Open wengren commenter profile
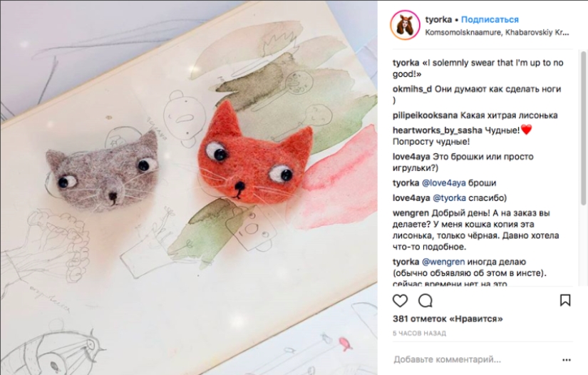The width and height of the screenshot is (588, 375). point(411,213)
